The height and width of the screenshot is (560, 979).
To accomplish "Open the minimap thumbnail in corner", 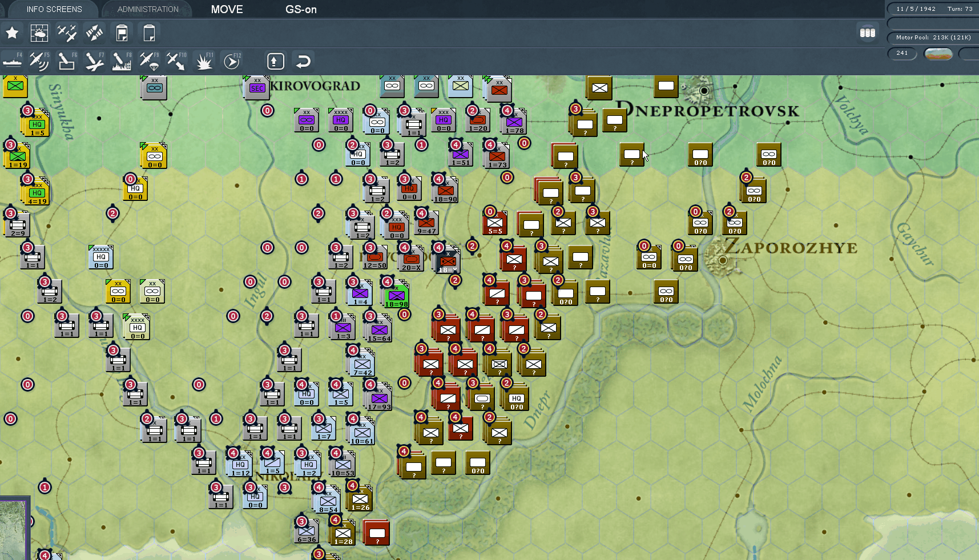I will (x=14, y=529).
